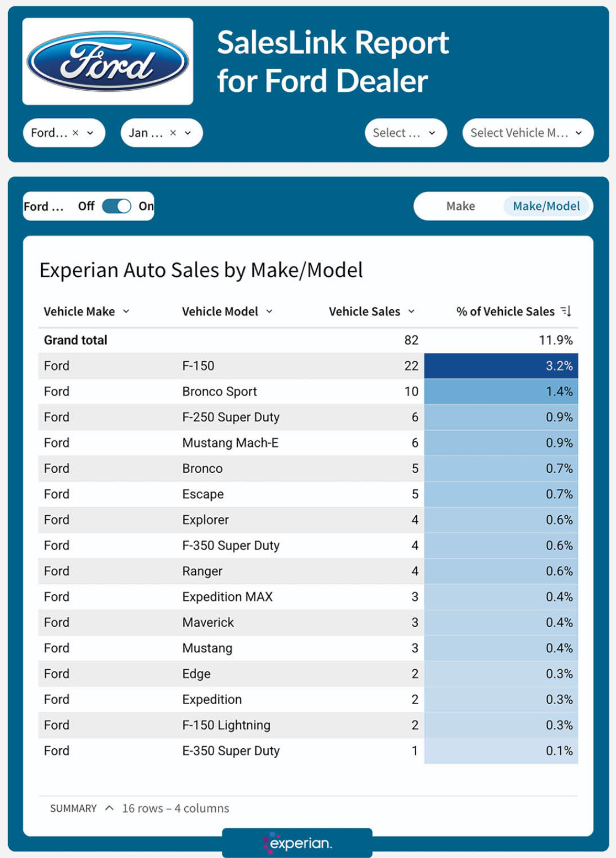Click the Grand total row label
This screenshot has width=616, height=858.
coord(76,340)
